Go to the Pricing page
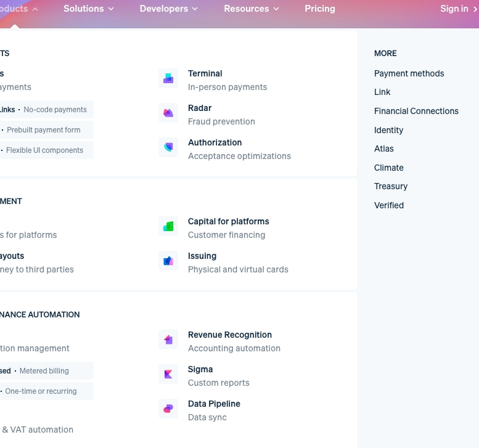 click(x=320, y=9)
